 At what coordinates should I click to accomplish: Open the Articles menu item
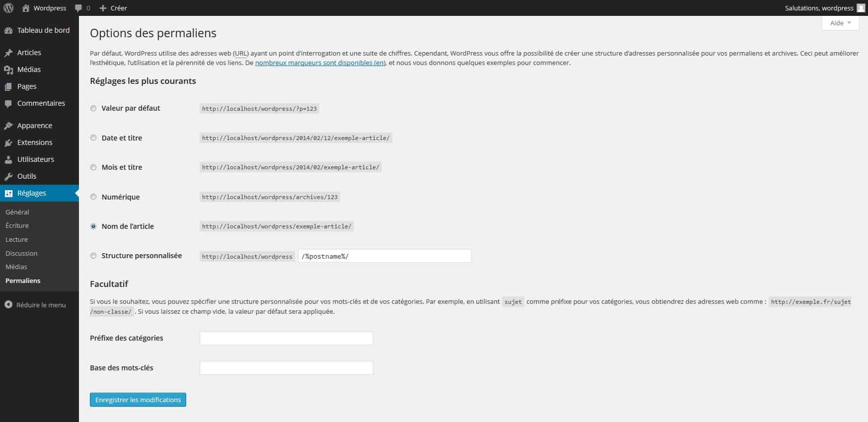click(39, 53)
